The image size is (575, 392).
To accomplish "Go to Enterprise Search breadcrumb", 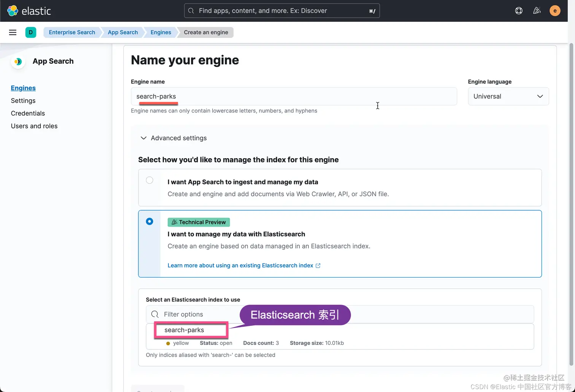I will pos(72,32).
